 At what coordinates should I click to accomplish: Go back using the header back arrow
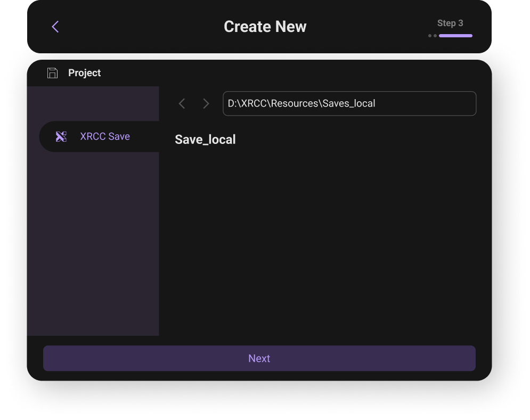55,27
